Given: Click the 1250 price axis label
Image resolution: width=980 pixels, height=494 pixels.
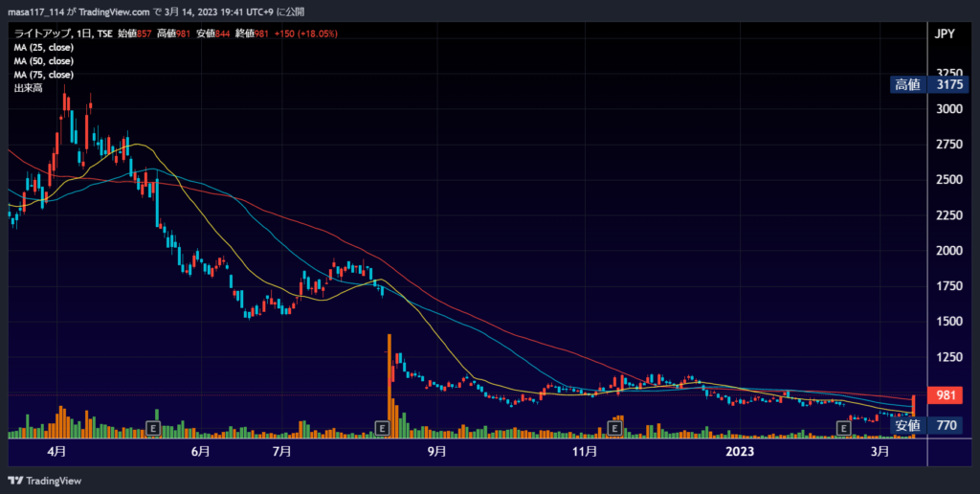Looking at the screenshot, I should click(949, 357).
